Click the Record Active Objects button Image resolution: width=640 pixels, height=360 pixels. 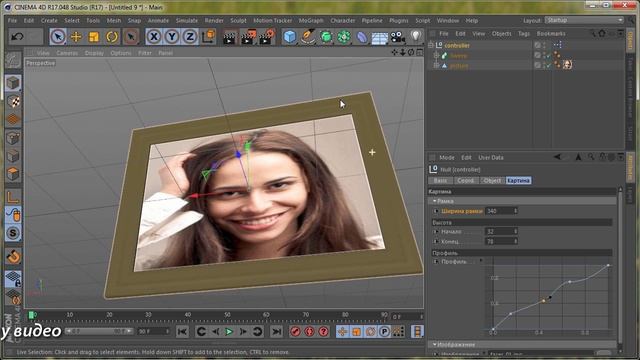(295, 332)
